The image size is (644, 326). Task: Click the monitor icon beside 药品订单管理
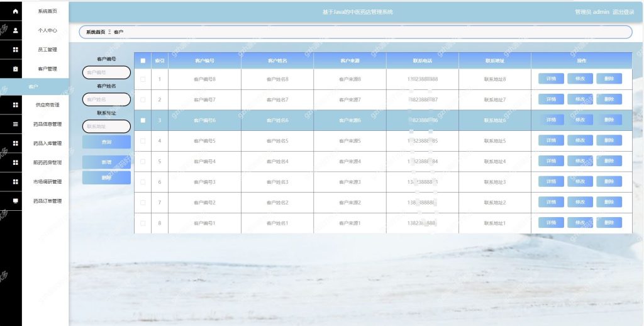tap(15, 201)
